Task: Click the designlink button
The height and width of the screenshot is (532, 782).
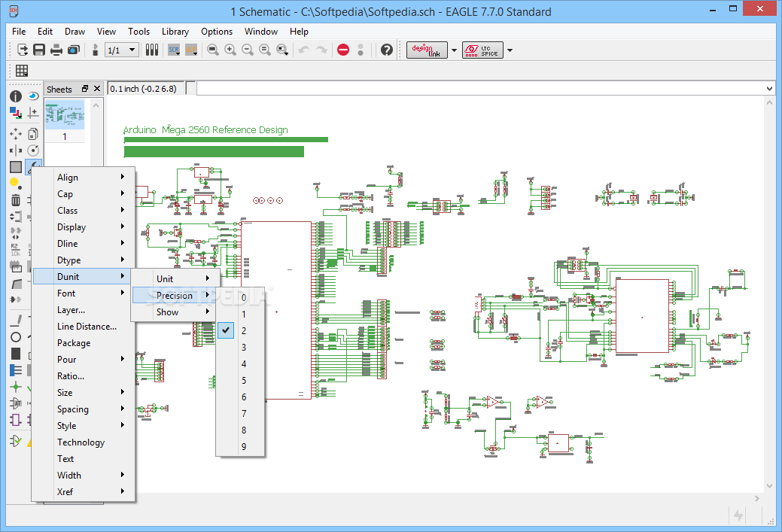Action: click(x=427, y=50)
